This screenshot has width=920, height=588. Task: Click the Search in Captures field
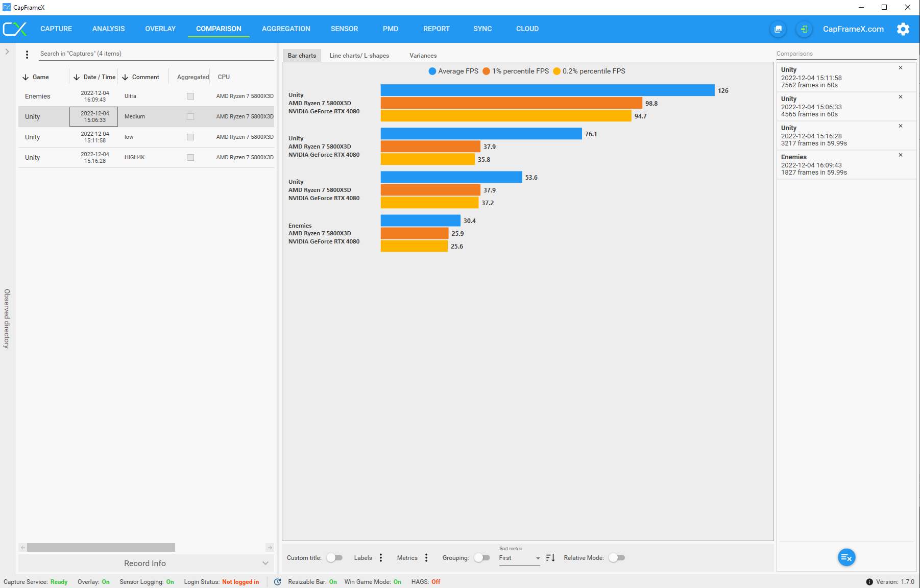156,54
